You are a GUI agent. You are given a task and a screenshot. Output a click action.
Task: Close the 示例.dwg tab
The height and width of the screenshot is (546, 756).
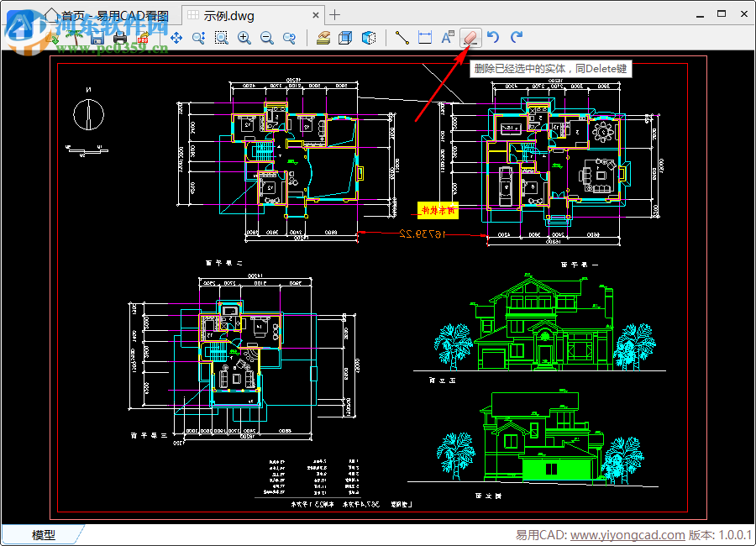coord(315,15)
